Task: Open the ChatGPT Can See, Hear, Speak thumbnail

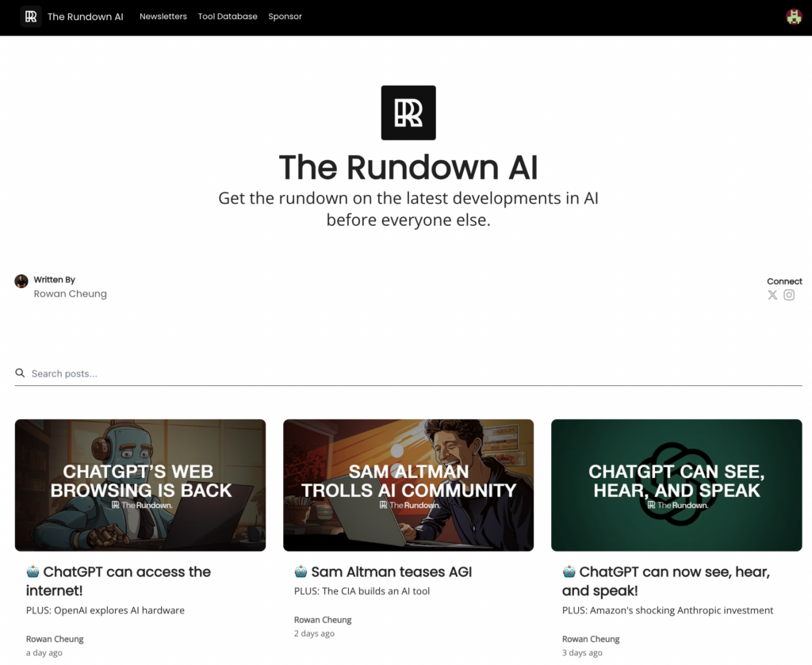Action: [x=676, y=484]
